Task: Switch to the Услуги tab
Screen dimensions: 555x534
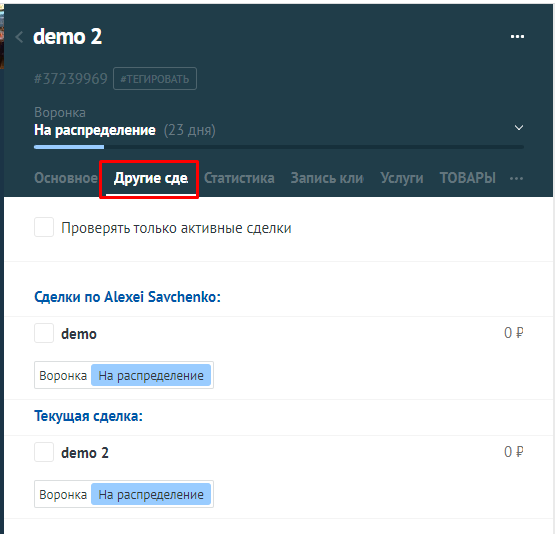Action: point(402,178)
